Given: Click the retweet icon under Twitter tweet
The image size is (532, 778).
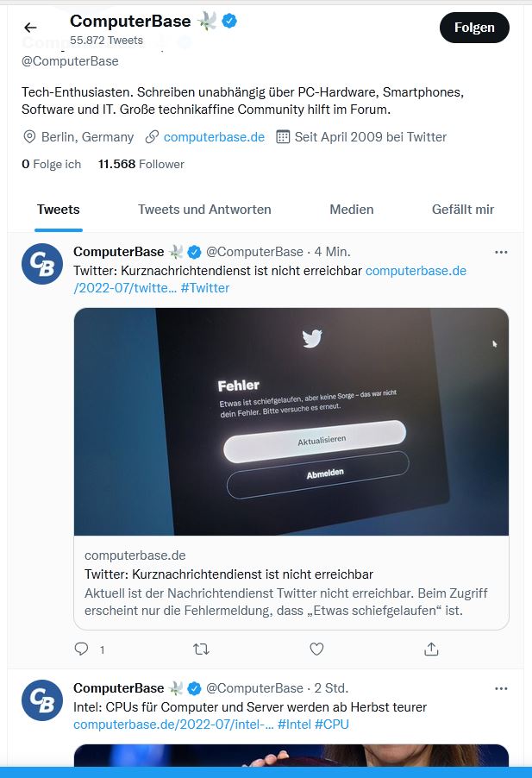Looking at the screenshot, I should [x=201, y=649].
